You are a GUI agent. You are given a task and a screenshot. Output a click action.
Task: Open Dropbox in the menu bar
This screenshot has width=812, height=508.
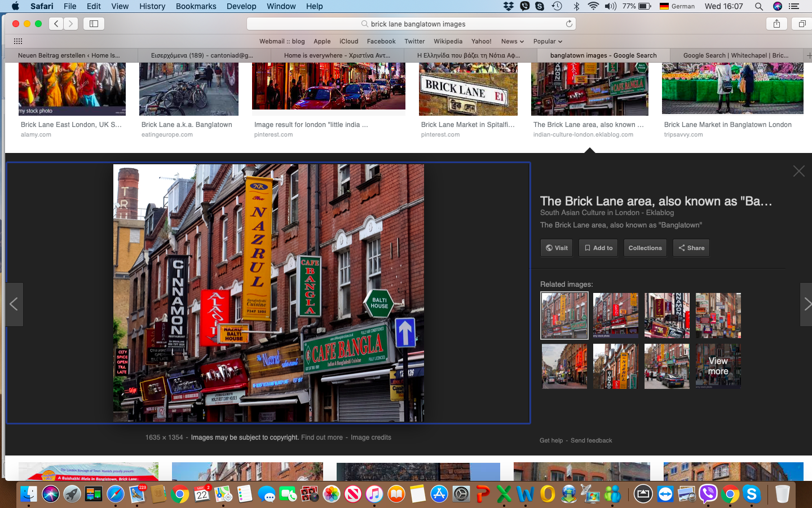pos(509,6)
